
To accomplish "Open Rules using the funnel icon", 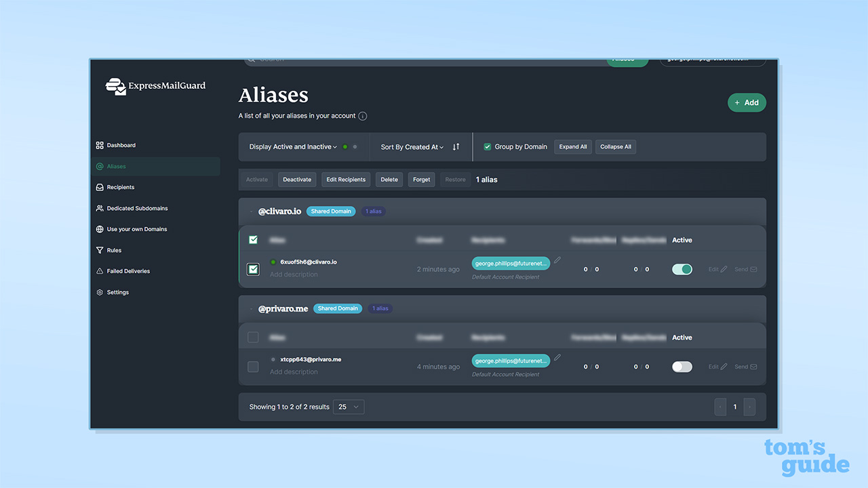I will [98, 250].
